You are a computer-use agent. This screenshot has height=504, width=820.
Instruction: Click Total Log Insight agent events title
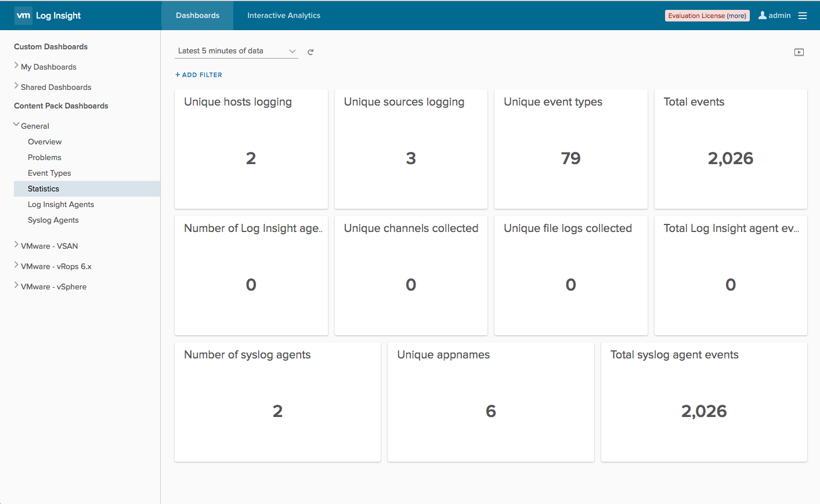(731, 229)
